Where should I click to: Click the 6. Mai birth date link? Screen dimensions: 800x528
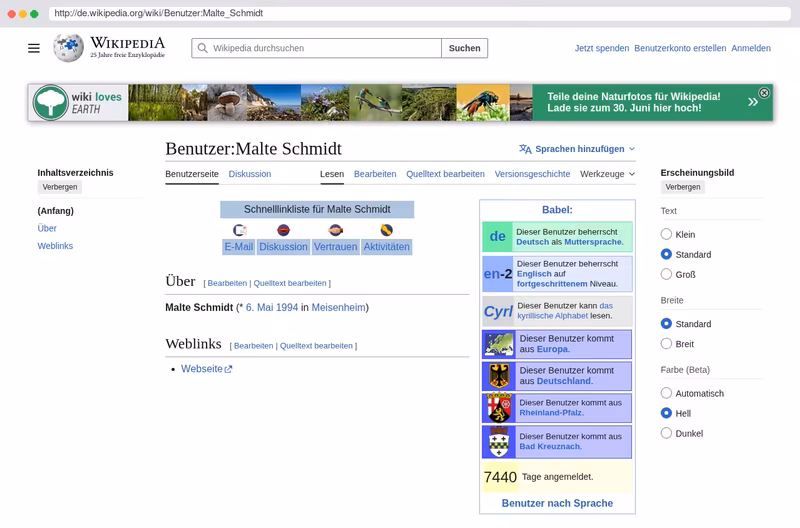coord(259,308)
